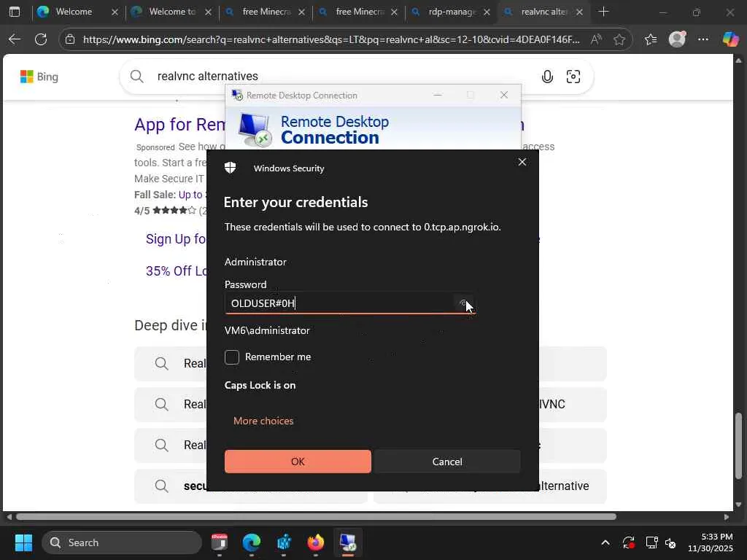Switch to the first free Minecraft tab
Screen dimensions: 747x560
[x=264, y=12]
